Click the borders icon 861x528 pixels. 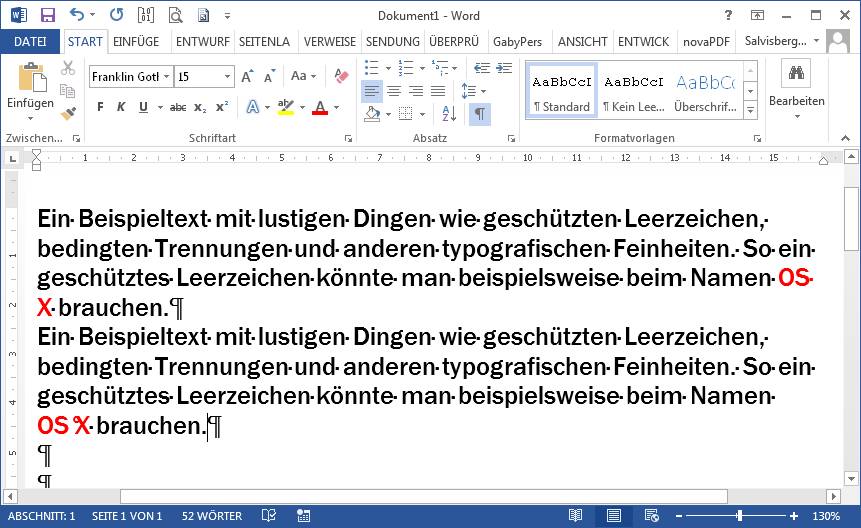click(x=406, y=114)
